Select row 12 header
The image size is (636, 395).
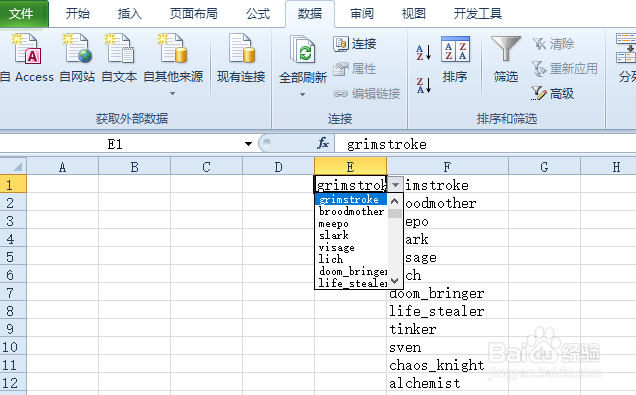13,382
